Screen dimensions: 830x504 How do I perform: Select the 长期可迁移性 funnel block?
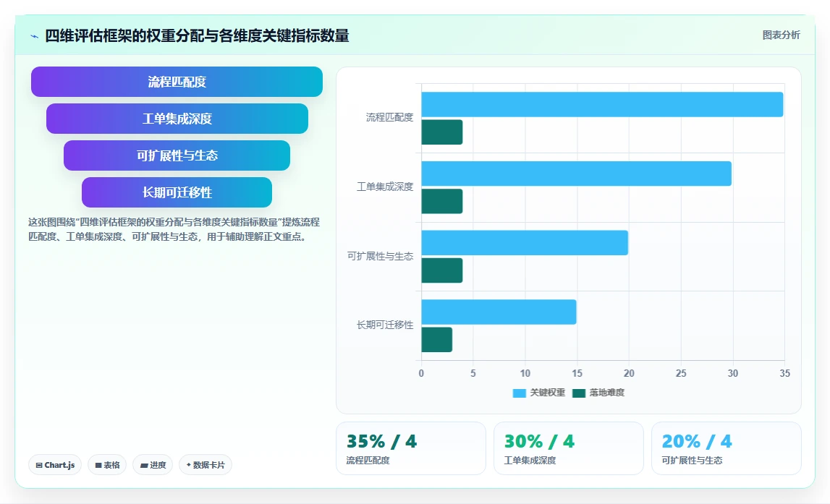(x=177, y=192)
